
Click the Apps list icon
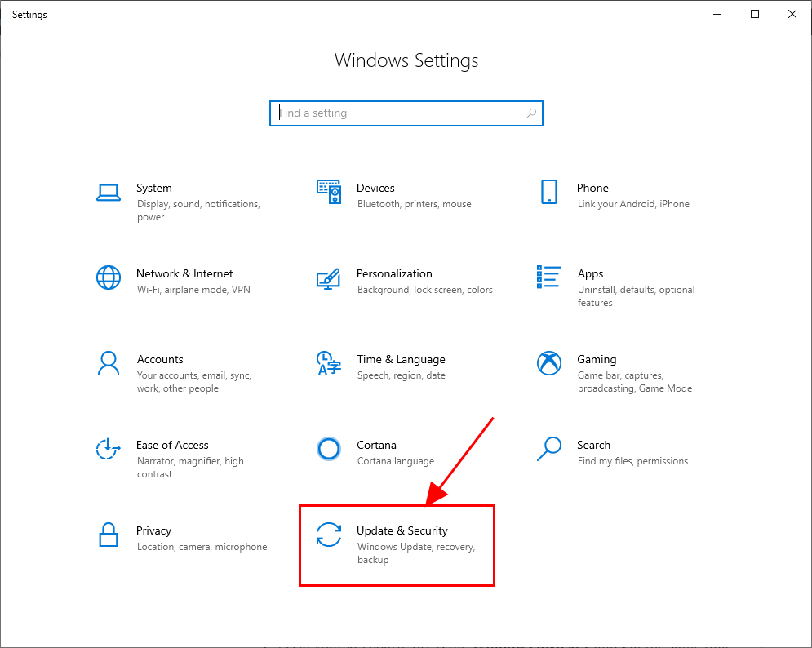[x=549, y=277]
